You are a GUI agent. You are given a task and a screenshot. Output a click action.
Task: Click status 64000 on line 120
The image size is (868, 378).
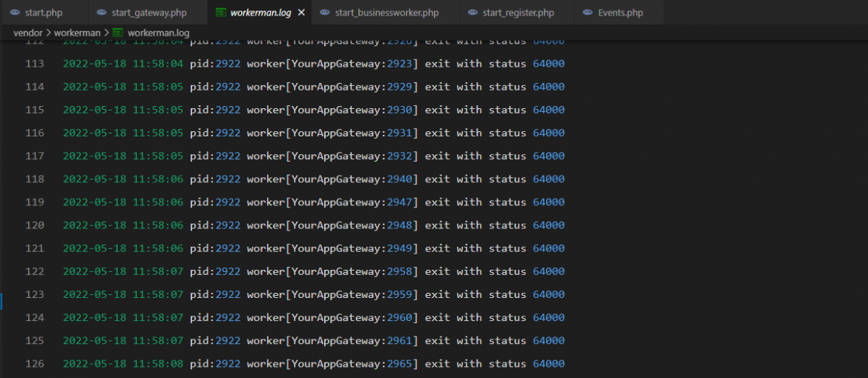548,225
